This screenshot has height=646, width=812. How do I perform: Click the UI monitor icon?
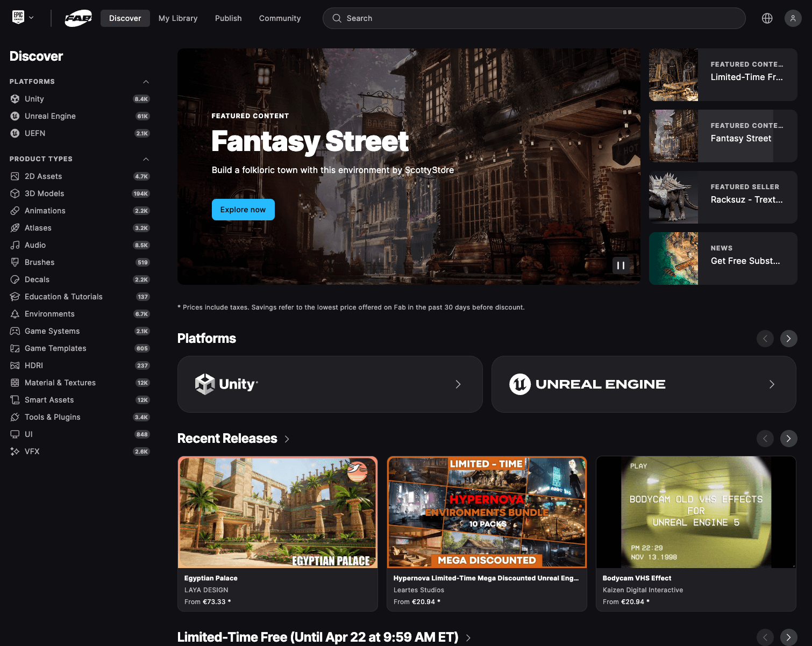(x=15, y=434)
